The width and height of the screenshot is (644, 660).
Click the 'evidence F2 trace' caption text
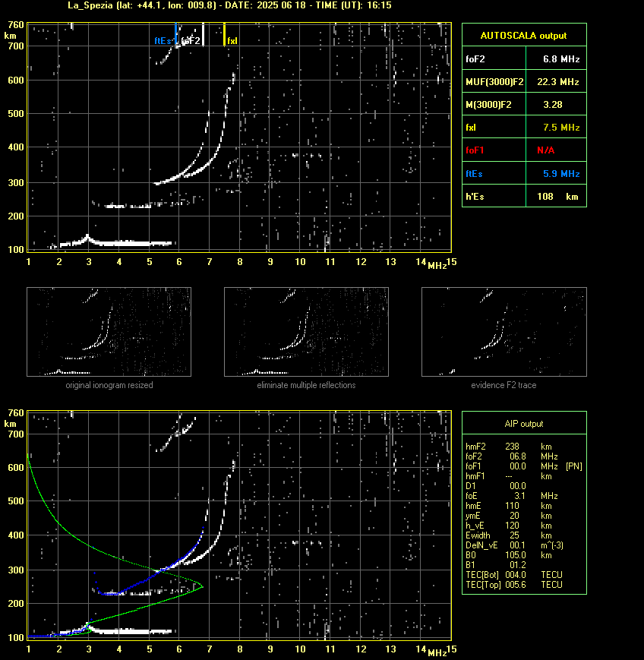pos(504,385)
